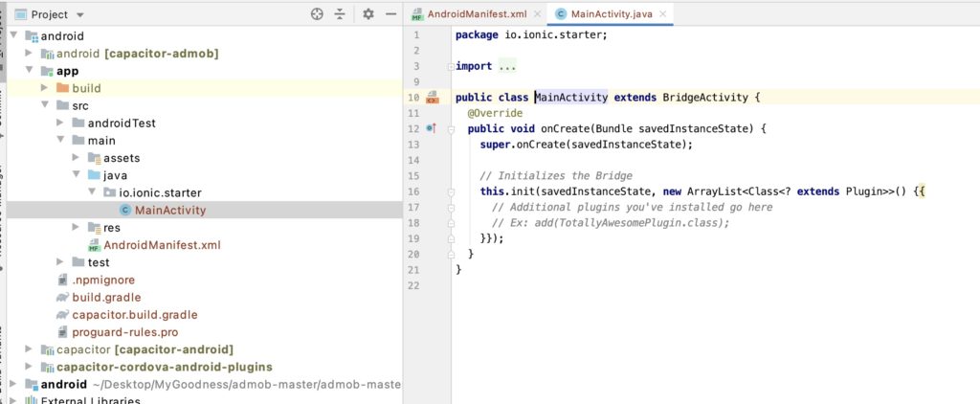Click super.onCreate call on line 13
Screen dimensions: 980x404
(587, 145)
